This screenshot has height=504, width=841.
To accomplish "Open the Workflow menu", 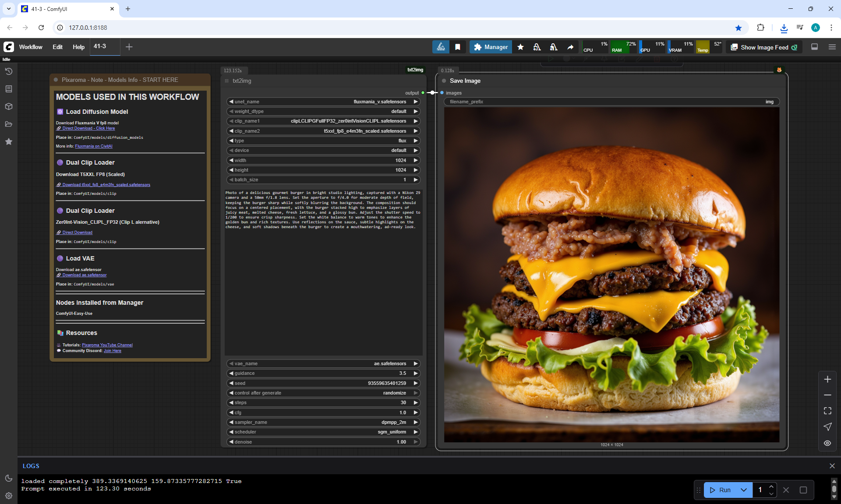I will tap(31, 47).
